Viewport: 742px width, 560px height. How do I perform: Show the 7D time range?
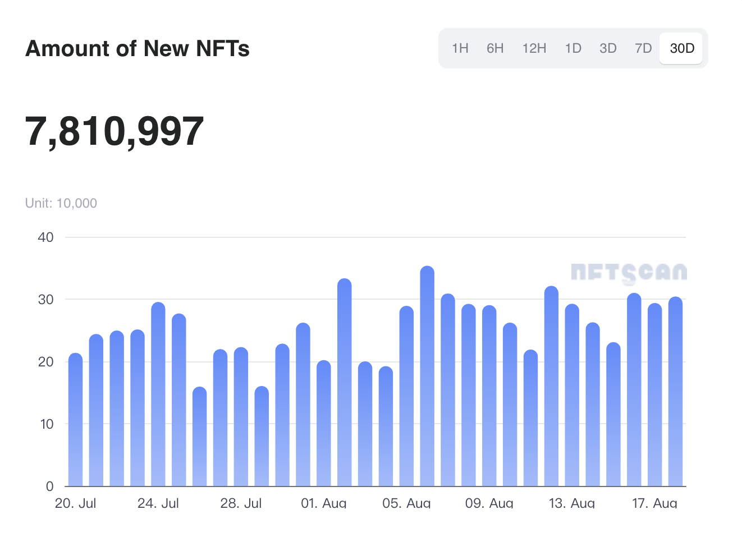(643, 48)
